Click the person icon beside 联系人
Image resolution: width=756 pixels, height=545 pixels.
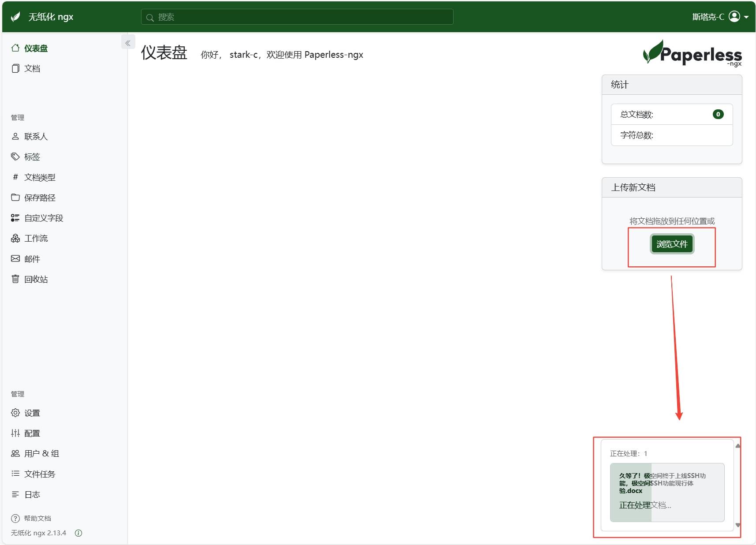tap(15, 136)
